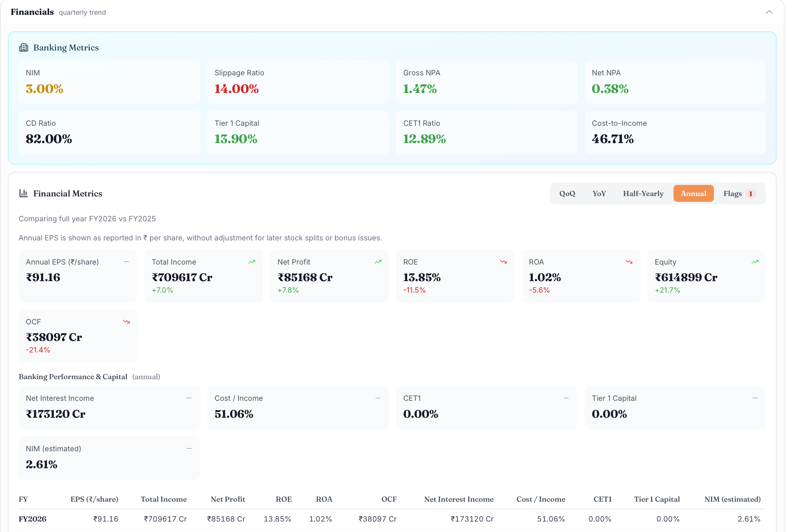This screenshot has height=532, width=786.
Task: Click the Gross NPA 1.47% value
Action: (420, 89)
